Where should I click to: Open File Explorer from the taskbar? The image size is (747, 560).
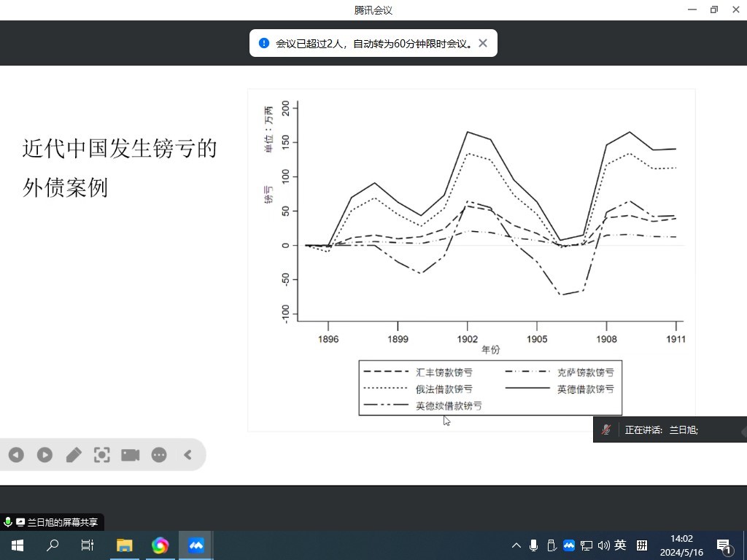(125, 545)
